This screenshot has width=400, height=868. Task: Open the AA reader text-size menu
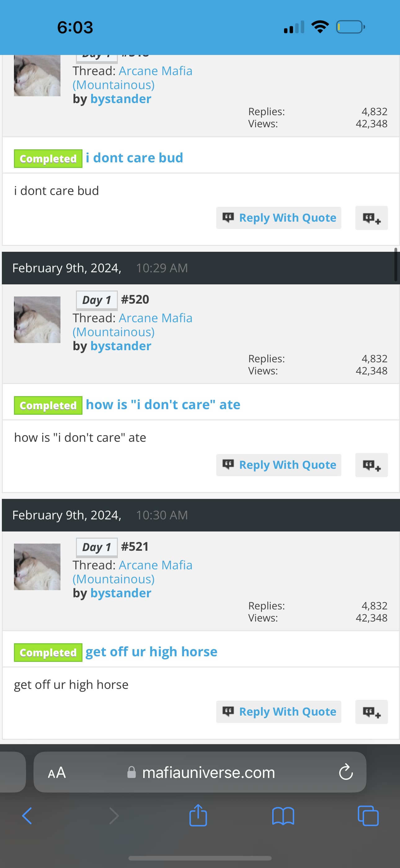(x=57, y=772)
